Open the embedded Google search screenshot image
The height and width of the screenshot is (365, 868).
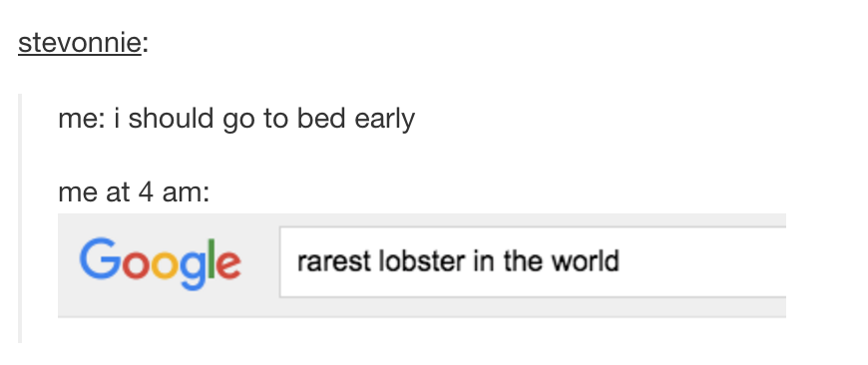point(422,265)
